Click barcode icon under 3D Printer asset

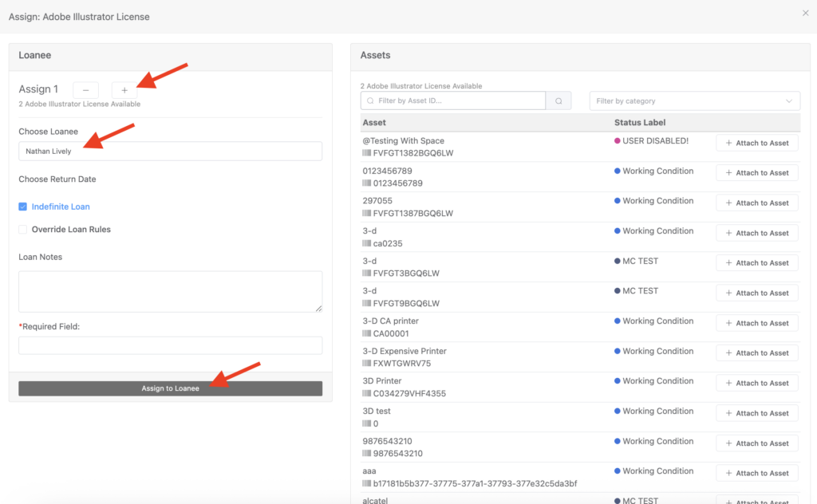[367, 394]
